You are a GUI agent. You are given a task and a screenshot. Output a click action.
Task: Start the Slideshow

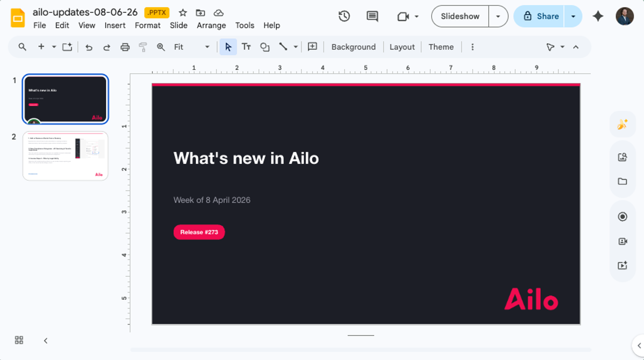(460, 17)
